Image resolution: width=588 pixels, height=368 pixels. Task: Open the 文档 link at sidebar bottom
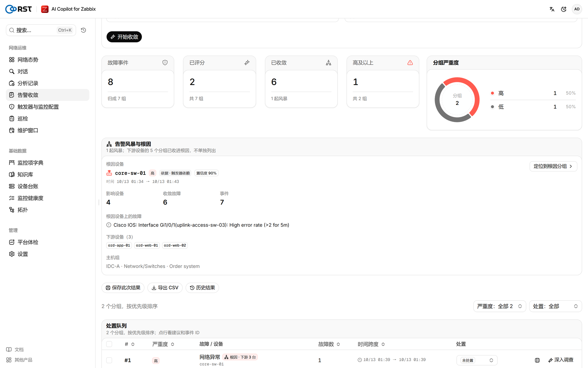pyautogui.click(x=15, y=350)
